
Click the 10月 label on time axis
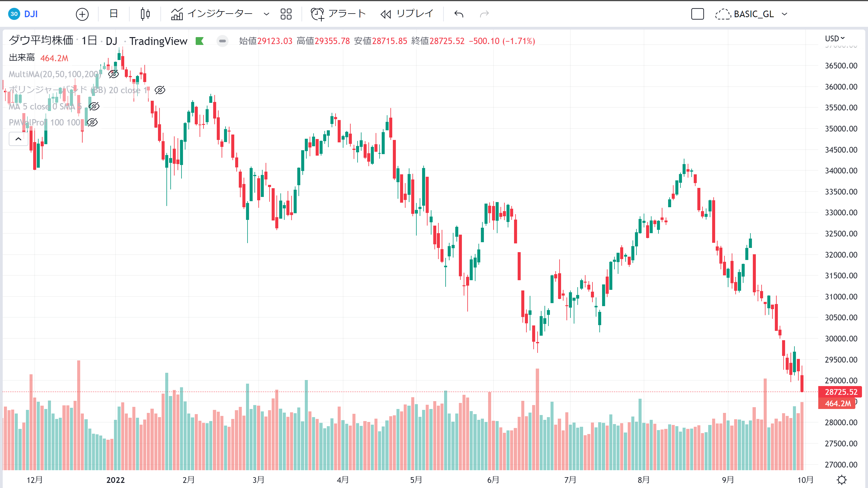point(805,480)
